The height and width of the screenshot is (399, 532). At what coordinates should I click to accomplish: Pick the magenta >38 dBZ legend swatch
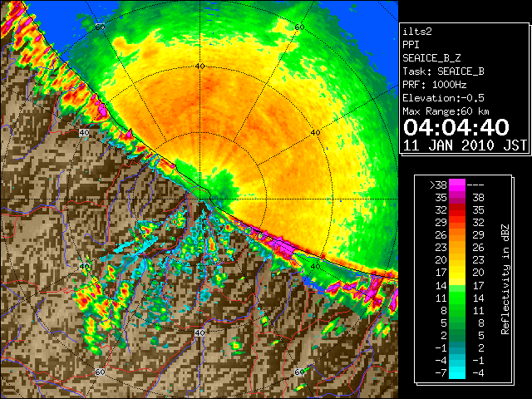[457, 185]
